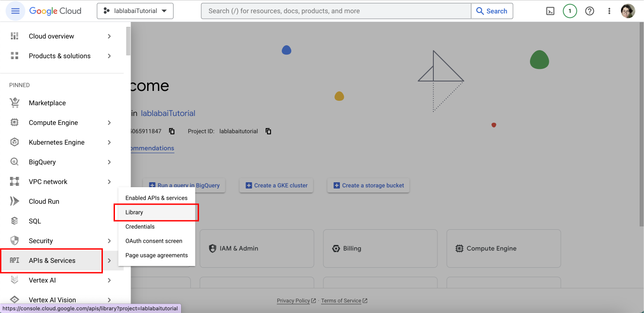Expand APIs & Services submenu arrow
The image size is (644, 313).
109,261
